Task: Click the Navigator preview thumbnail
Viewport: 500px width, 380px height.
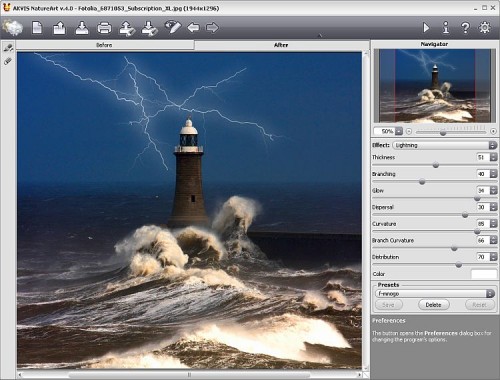Action: click(x=434, y=86)
